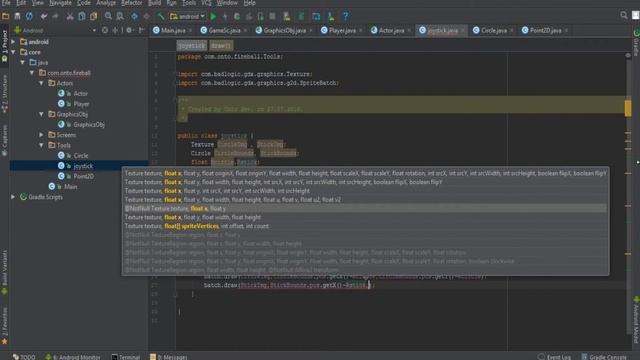Screen dimensions: 640x360
Task: Open the Navigate menu
Action: pos(60,3)
